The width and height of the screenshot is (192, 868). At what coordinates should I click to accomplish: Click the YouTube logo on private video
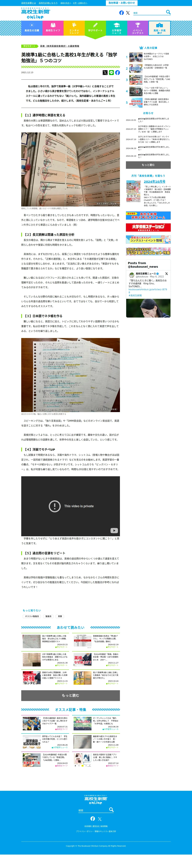coord(114,530)
